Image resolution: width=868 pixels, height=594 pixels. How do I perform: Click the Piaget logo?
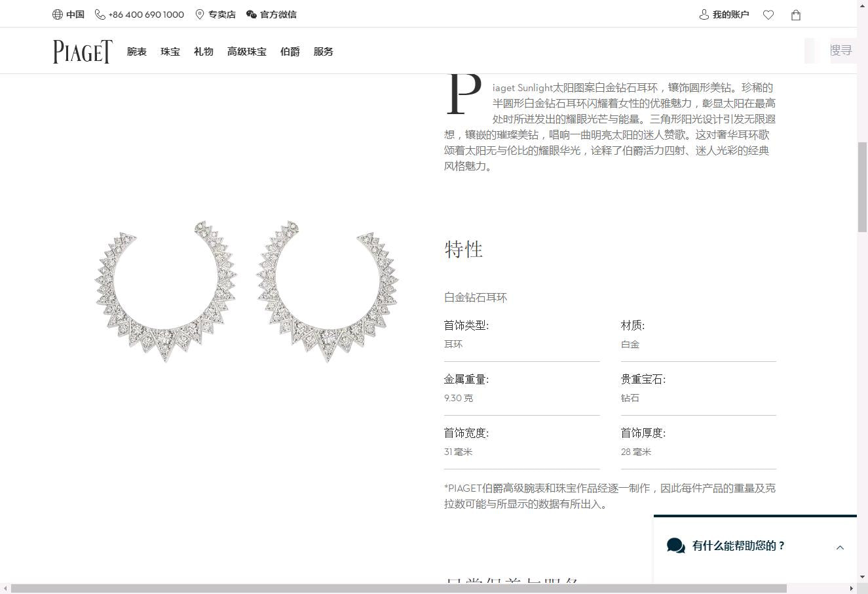(x=83, y=52)
